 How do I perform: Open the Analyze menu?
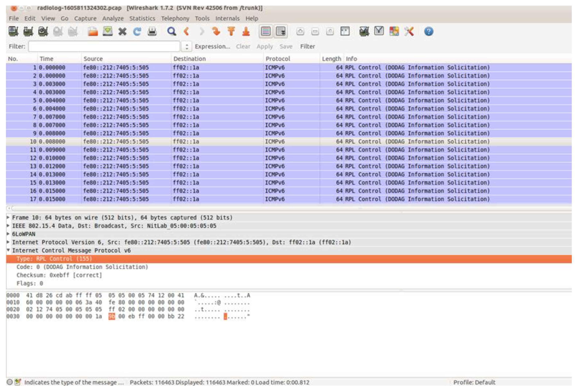[x=113, y=18]
